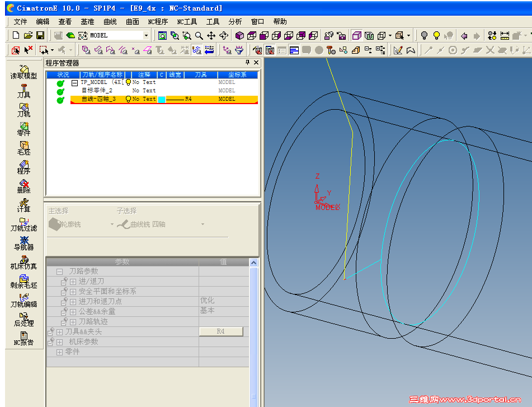Screen dimensions: 532x407
Task: Click the 读取模型 sidebar icon
Action: click(x=23, y=72)
